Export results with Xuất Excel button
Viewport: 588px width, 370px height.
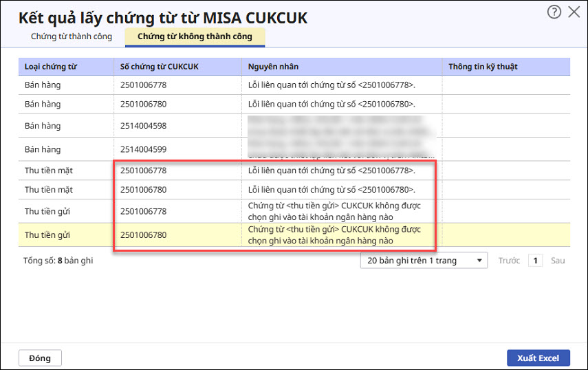click(538, 358)
